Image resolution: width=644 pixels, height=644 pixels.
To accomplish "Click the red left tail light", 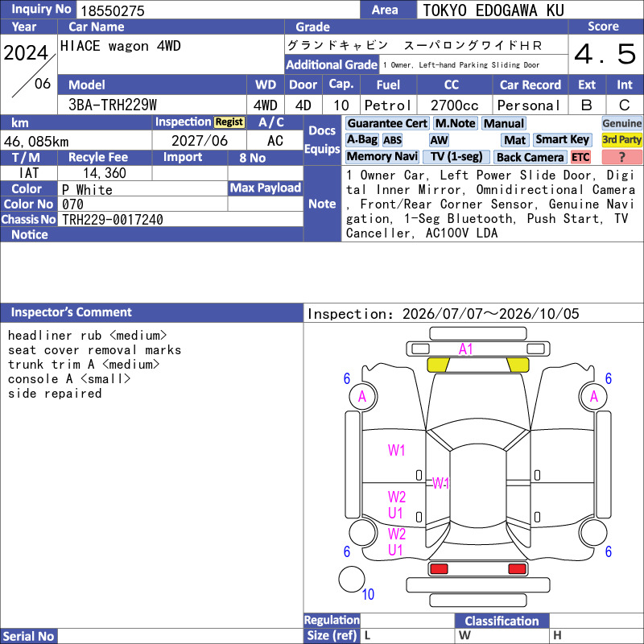I will [439, 569].
